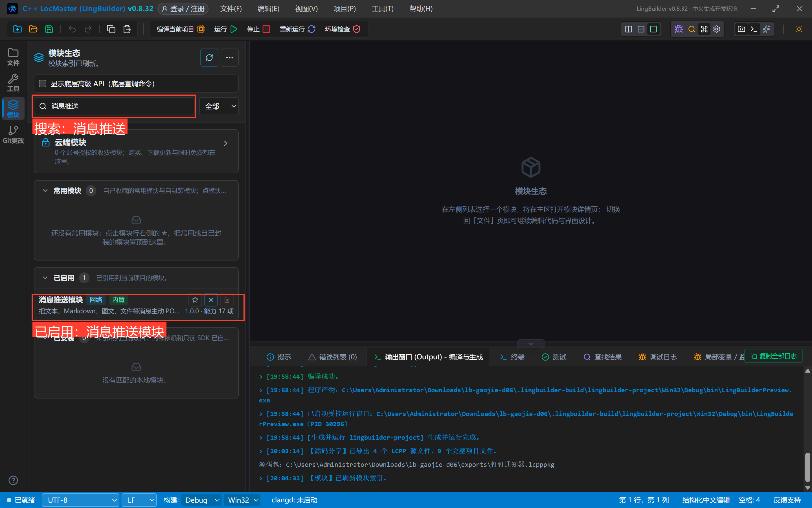Switch to the split vertical layout

click(x=628, y=29)
